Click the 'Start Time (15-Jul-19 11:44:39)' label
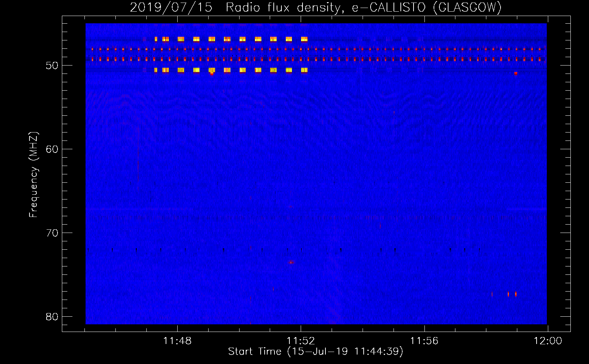 pyautogui.click(x=316, y=352)
